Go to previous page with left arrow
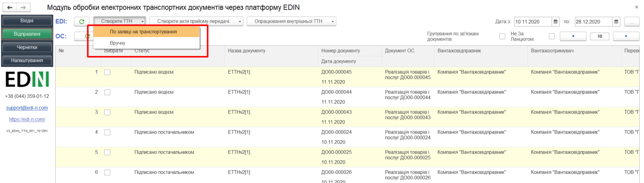Image resolution: width=644 pixels, height=183 pixels. (x=573, y=36)
